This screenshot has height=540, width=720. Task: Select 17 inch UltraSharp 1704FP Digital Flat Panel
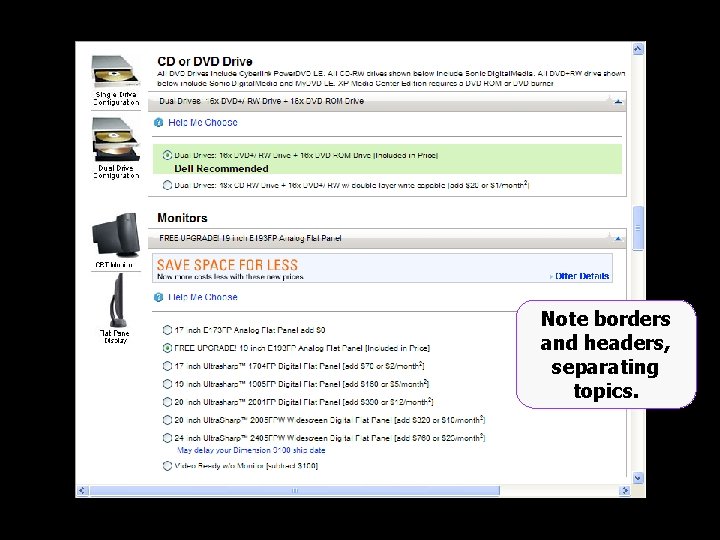[x=167, y=366]
